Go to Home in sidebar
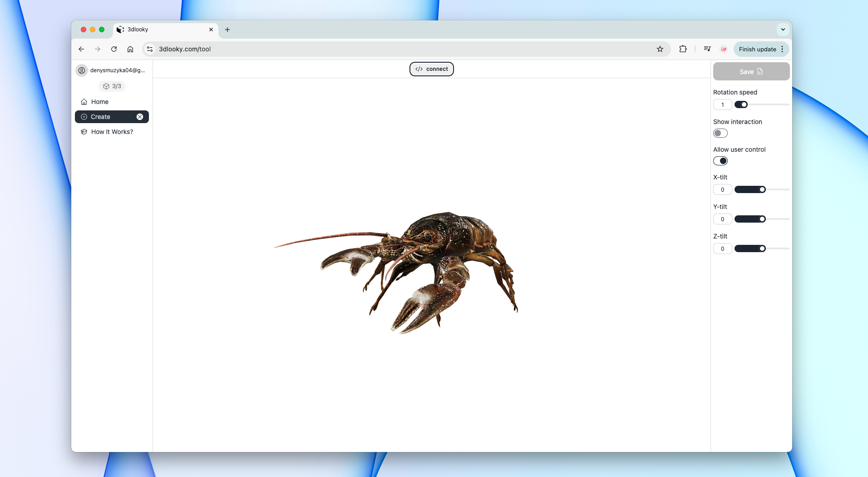Screen dimensions: 868x477 [112, 102]
